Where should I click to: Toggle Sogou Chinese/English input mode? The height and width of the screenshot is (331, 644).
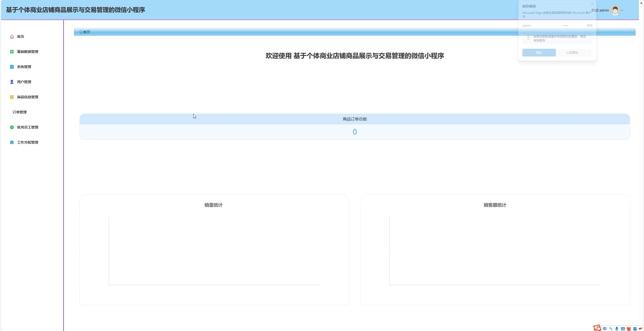pyautogui.click(x=605, y=328)
